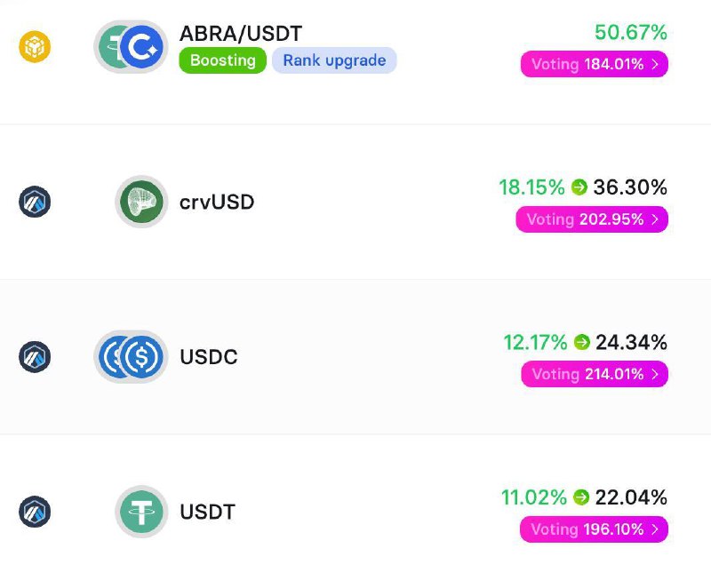Click the green arrow next to 11.02%
The width and height of the screenshot is (711, 588).
coord(581,497)
